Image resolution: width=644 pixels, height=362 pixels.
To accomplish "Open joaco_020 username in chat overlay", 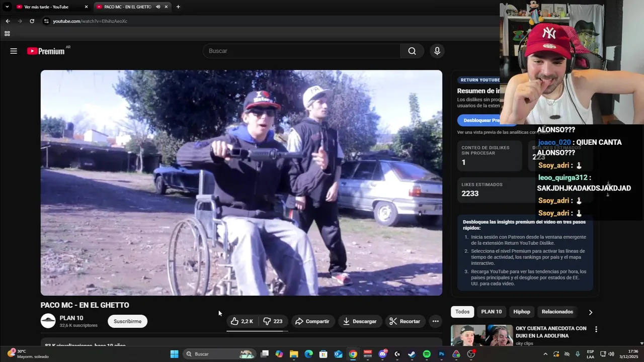I will (554, 142).
